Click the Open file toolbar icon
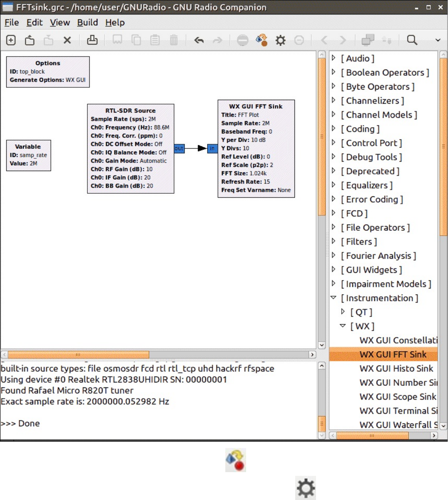Viewport: 448px width, 500px height. tap(30, 40)
